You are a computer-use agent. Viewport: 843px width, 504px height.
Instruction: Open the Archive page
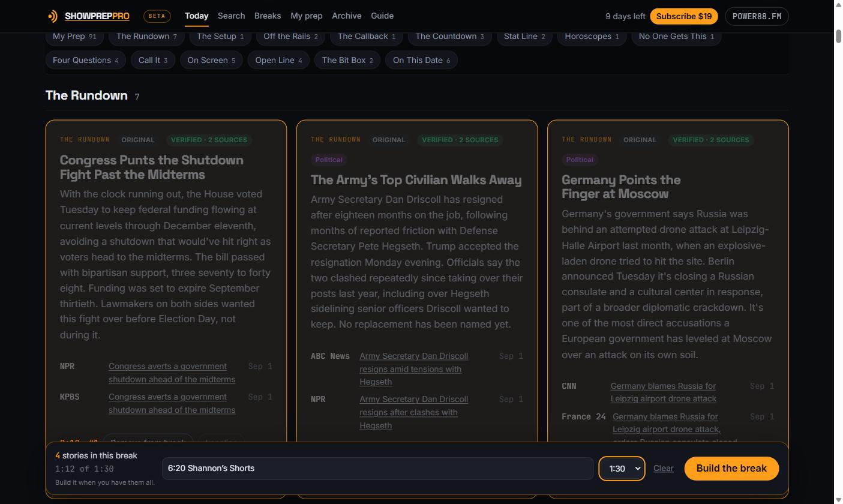point(347,16)
